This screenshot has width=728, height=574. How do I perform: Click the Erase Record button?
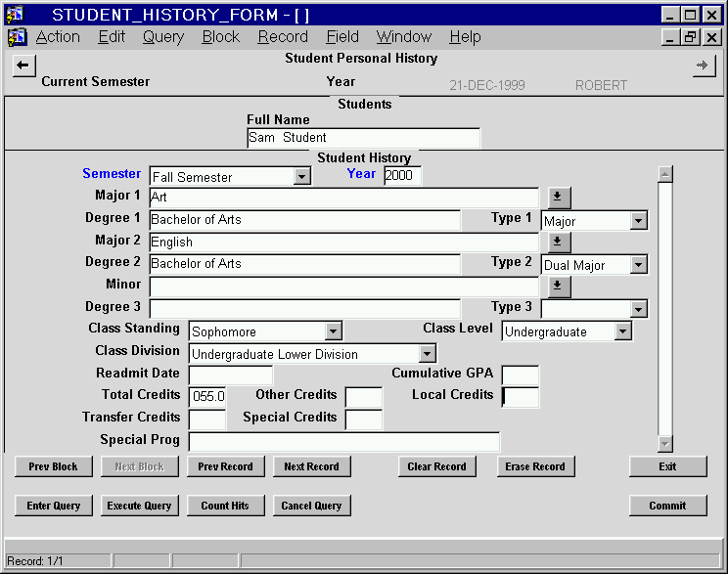tap(535, 466)
